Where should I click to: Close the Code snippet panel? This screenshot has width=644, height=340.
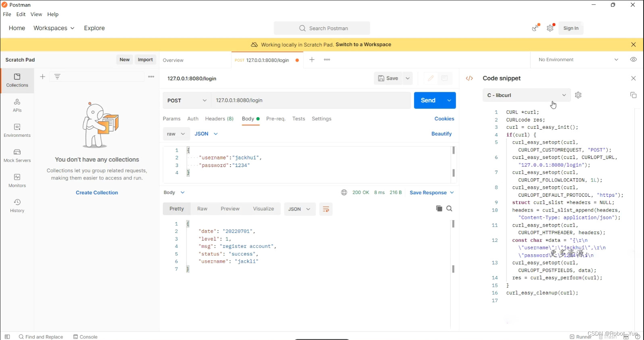tap(634, 78)
